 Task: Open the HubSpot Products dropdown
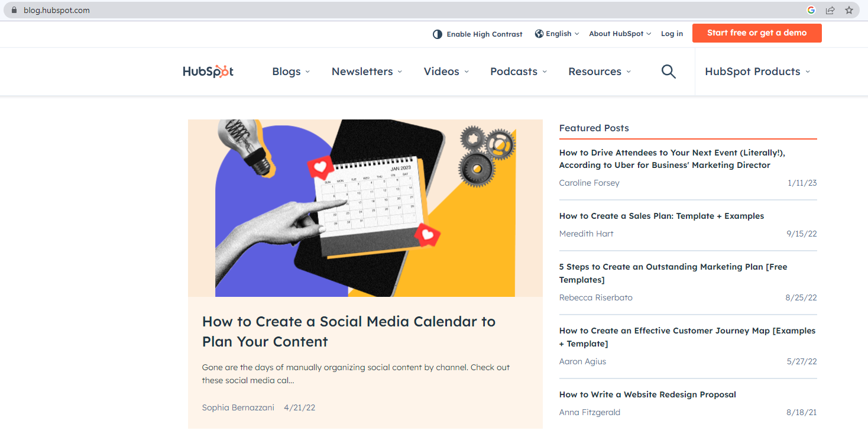tap(757, 72)
